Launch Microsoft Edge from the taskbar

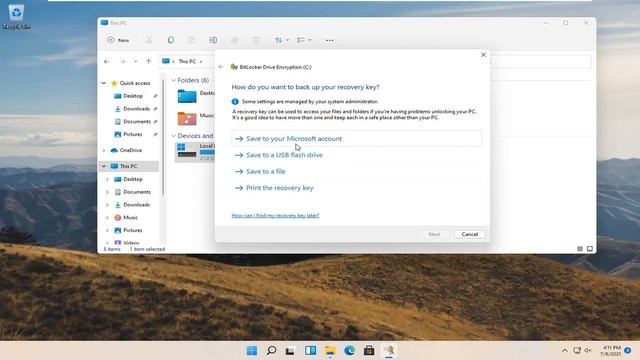click(x=349, y=351)
